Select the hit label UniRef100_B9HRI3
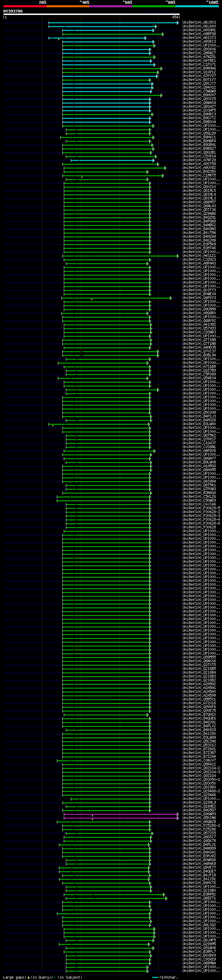222x980 pixels. [199, 114]
